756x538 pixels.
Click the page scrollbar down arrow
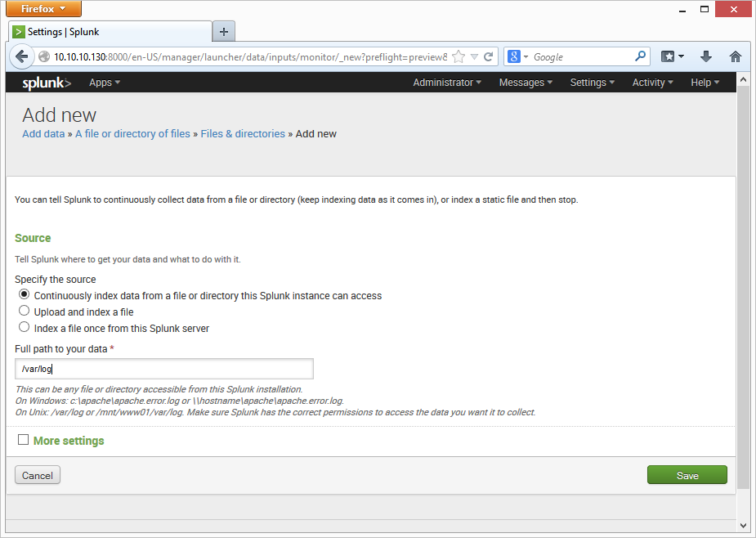click(743, 526)
